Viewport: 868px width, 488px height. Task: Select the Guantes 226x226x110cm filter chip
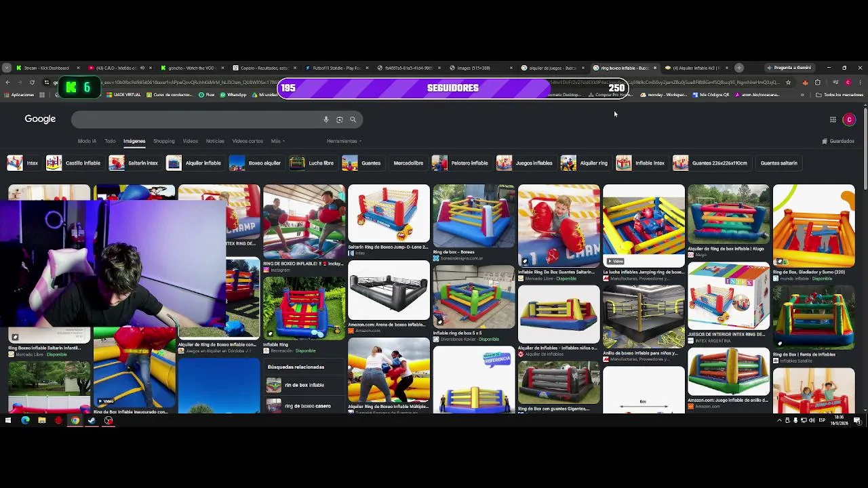[x=711, y=163]
